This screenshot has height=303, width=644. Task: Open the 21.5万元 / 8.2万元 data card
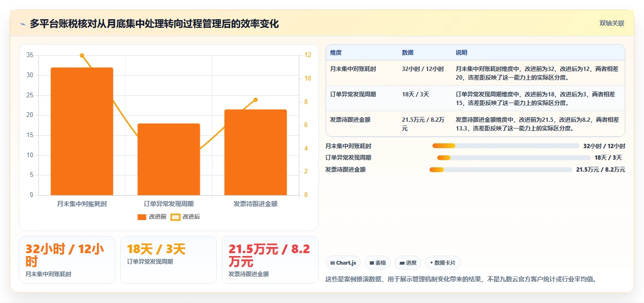pyautogui.click(x=270, y=260)
